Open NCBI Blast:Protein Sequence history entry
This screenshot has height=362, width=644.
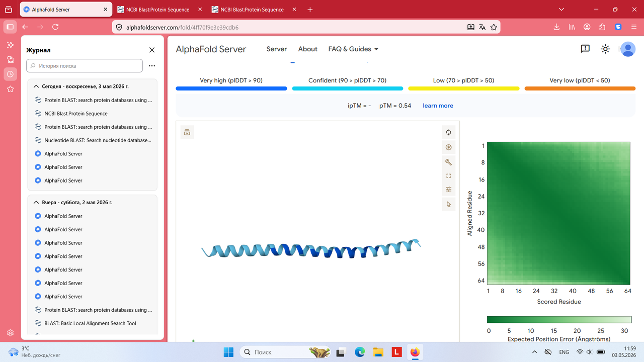(93, 114)
